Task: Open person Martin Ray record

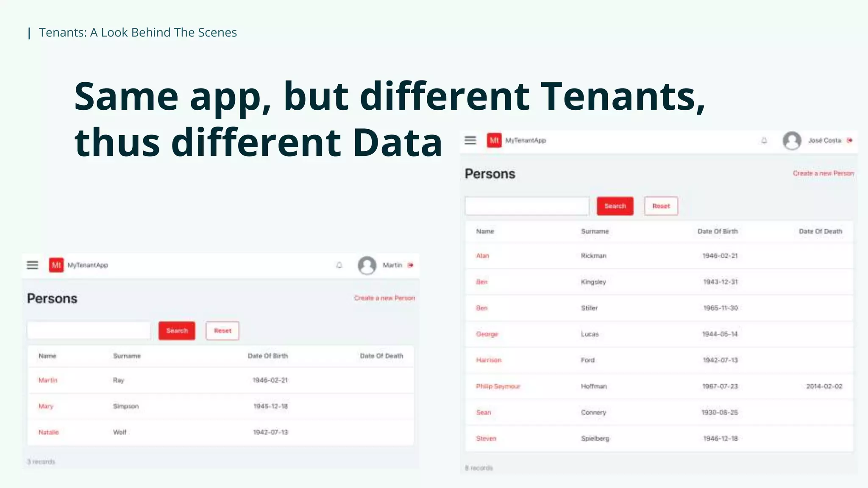Action: point(48,380)
